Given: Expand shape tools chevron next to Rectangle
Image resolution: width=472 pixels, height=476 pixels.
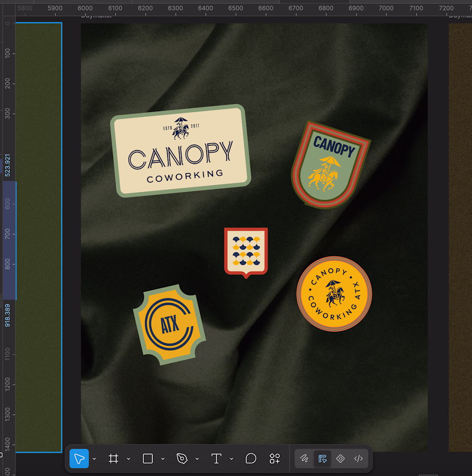Looking at the screenshot, I should coord(163,459).
